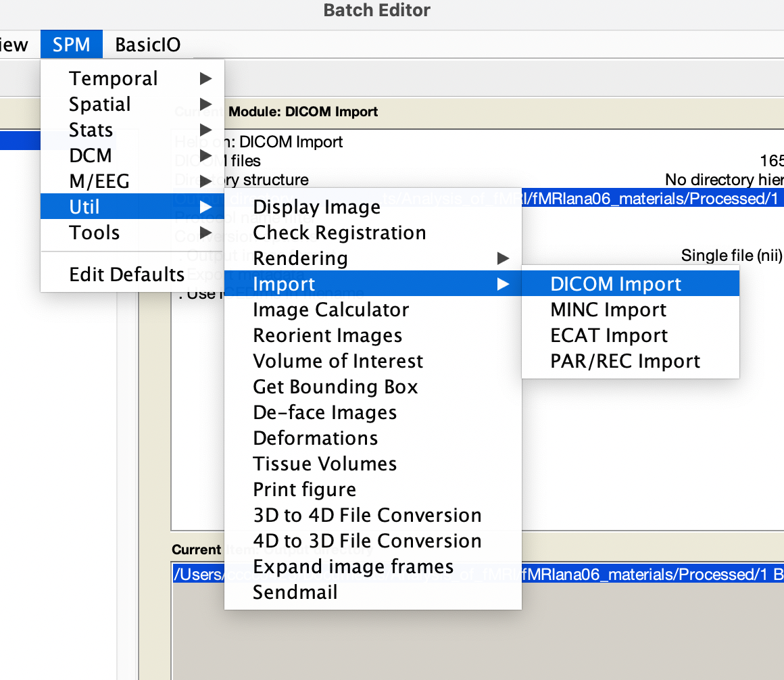This screenshot has height=680, width=784.
Task: Select DICOM Import option
Action: (616, 284)
